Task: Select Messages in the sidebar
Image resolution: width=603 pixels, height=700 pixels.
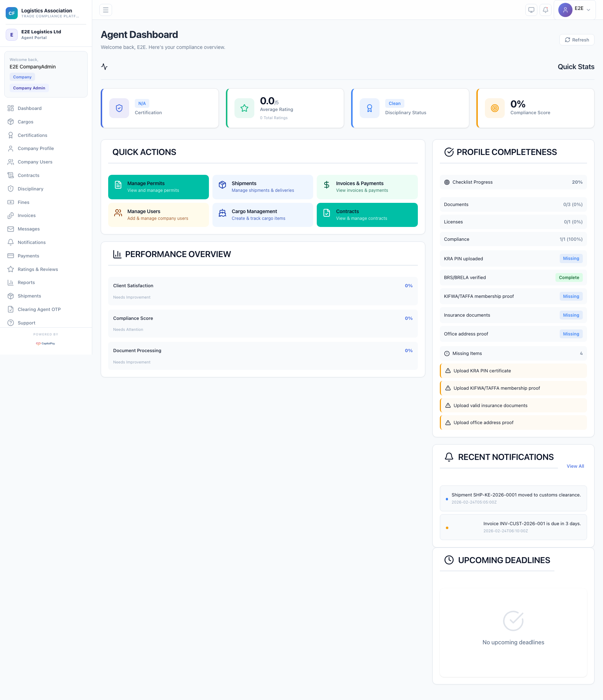Action: coord(28,229)
